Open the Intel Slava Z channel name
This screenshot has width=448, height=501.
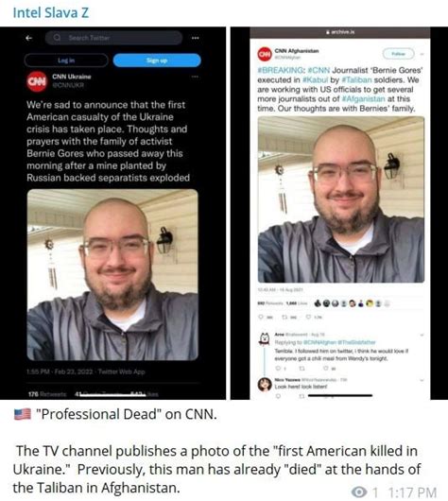(50, 13)
